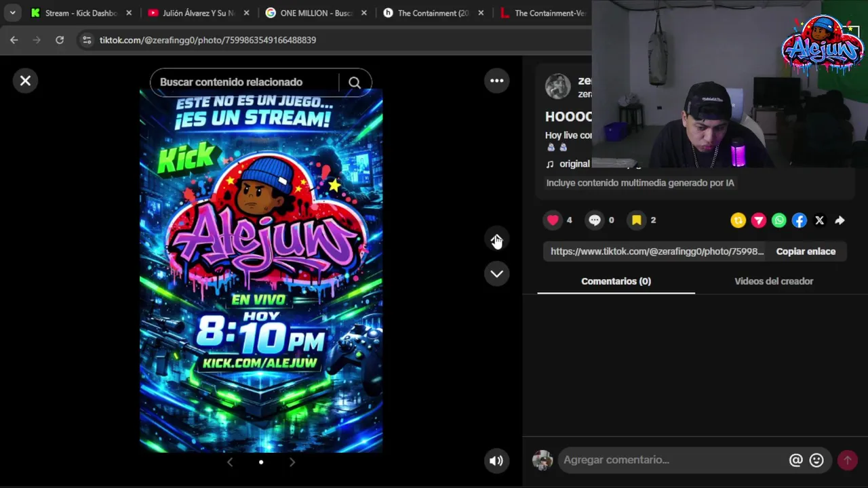Viewport: 868px width, 488px height.
Task: Switch to 'ONE MILLION' Google search tab
Action: tap(310, 13)
